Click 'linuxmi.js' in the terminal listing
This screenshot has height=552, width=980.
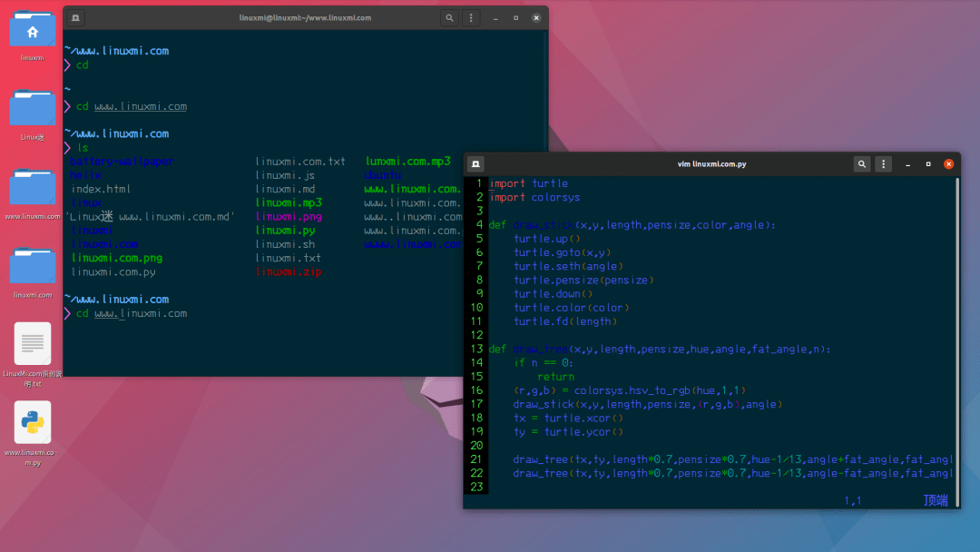285,175
